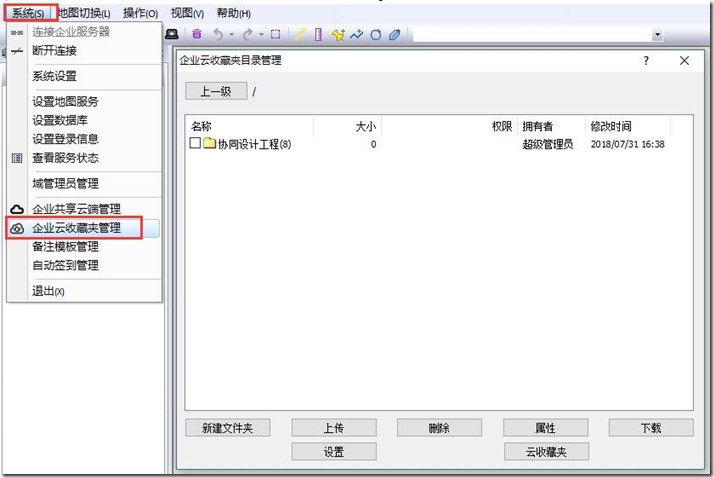Viewport: 714px width, 478px height.
Task: Expand the toolbar combo box arrow
Action: pyautogui.click(x=657, y=35)
